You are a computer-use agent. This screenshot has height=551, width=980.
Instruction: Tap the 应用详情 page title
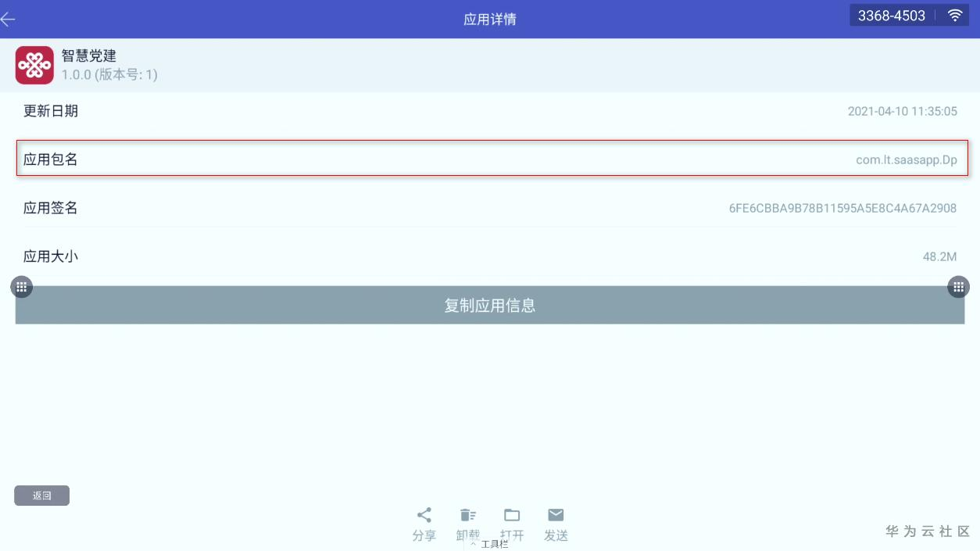pyautogui.click(x=490, y=20)
